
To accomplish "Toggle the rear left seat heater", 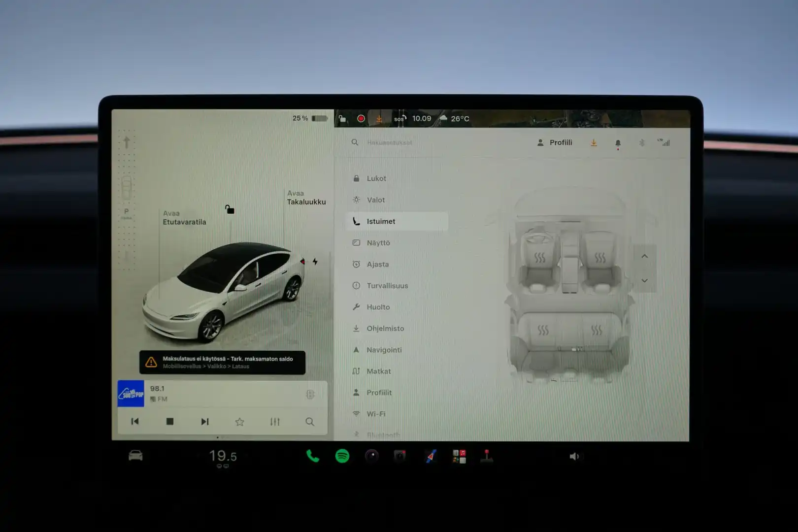I will (543, 330).
